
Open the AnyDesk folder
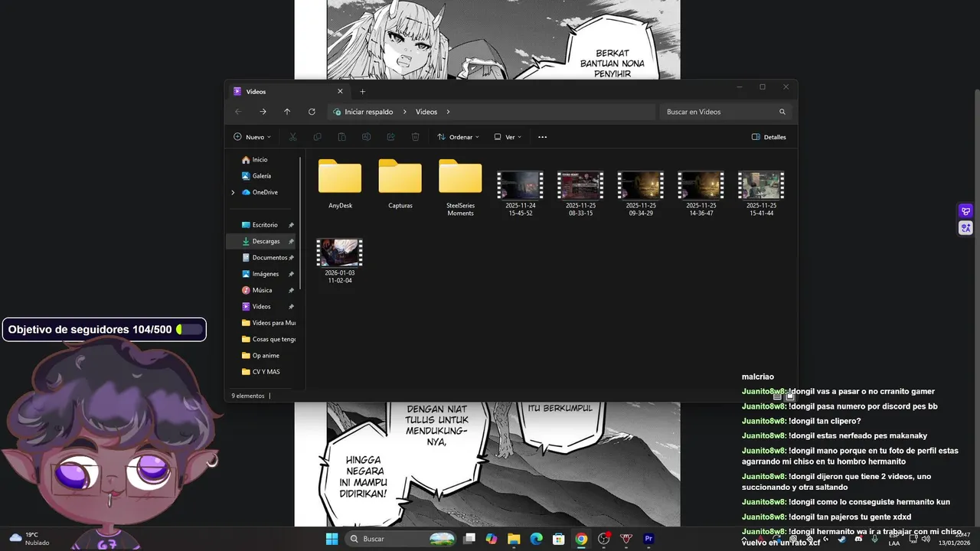pyautogui.click(x=340, y=184)
